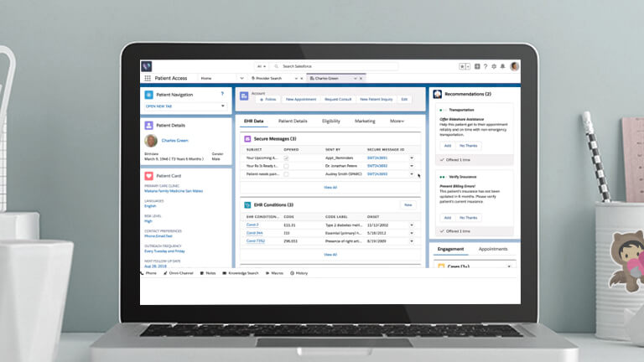Image resolution: width=644 pixels, height=362 pixels.
Task: Open the App Launcher grid icon
Action: [148, 78]
